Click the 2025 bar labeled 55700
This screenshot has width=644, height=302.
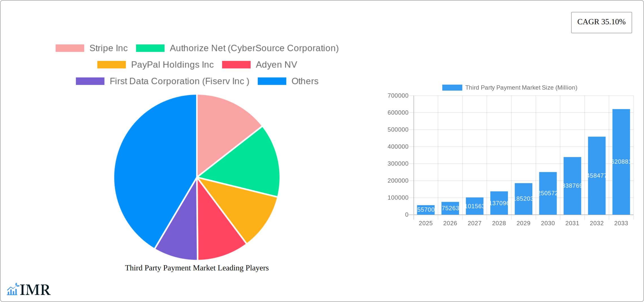click(x=426, y=210)
